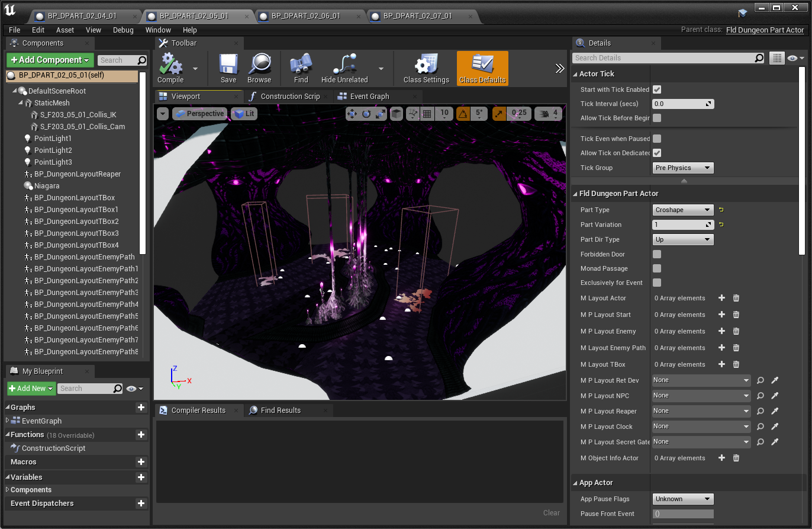Toggle scale snapping icon
812x529 pixels.
[499, 114]
